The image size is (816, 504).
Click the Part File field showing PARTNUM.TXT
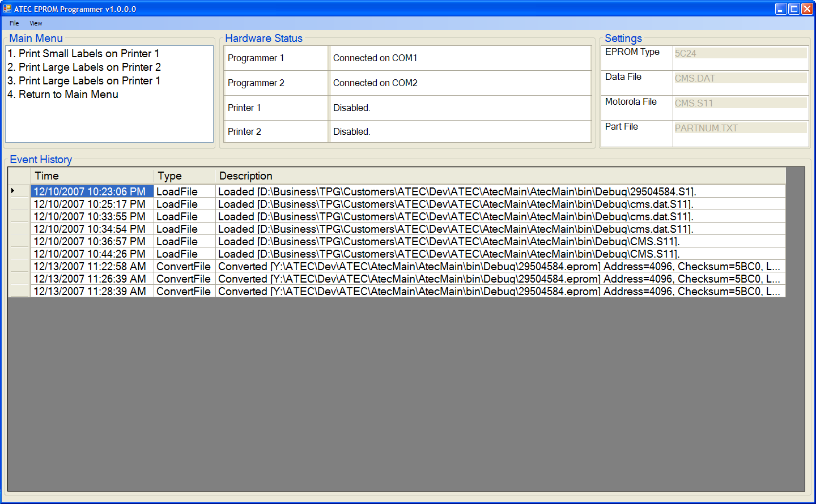[x=740, y=128]
